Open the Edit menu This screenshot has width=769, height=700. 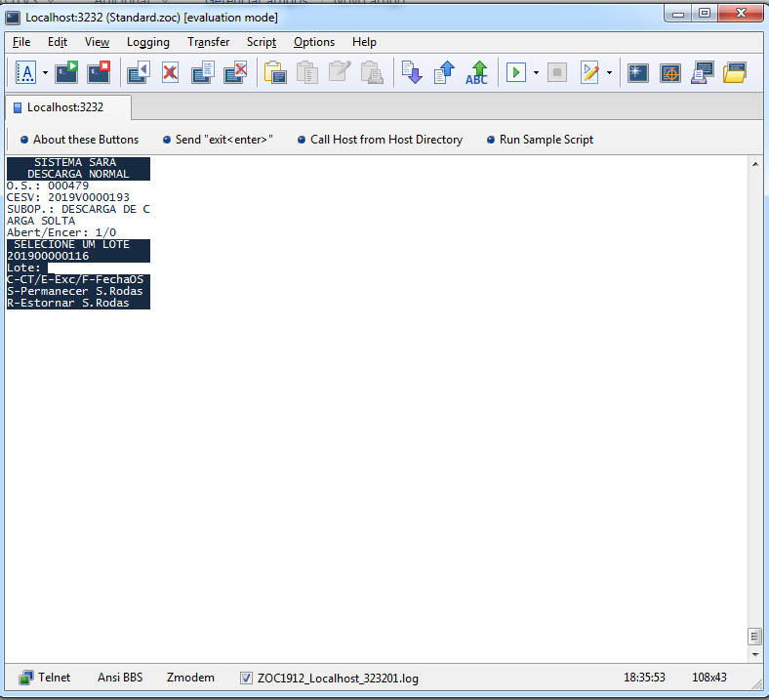pyautogui.click(x=58, y=42)
